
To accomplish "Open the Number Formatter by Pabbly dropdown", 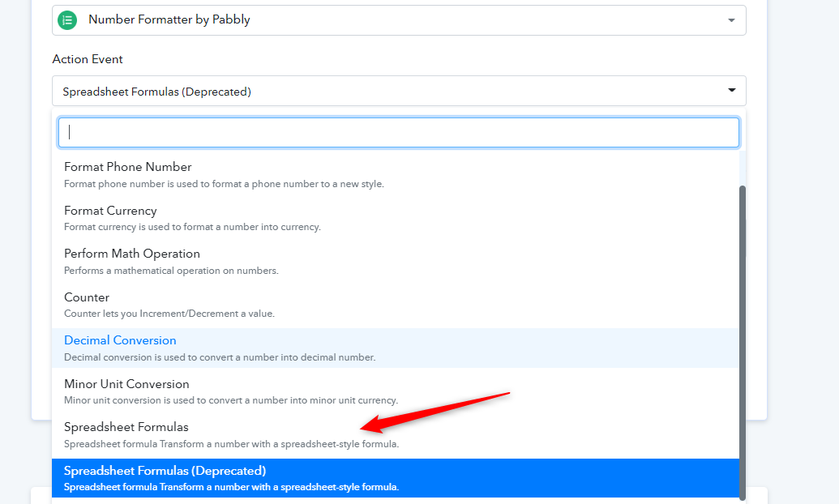I will tap(397, 20).
